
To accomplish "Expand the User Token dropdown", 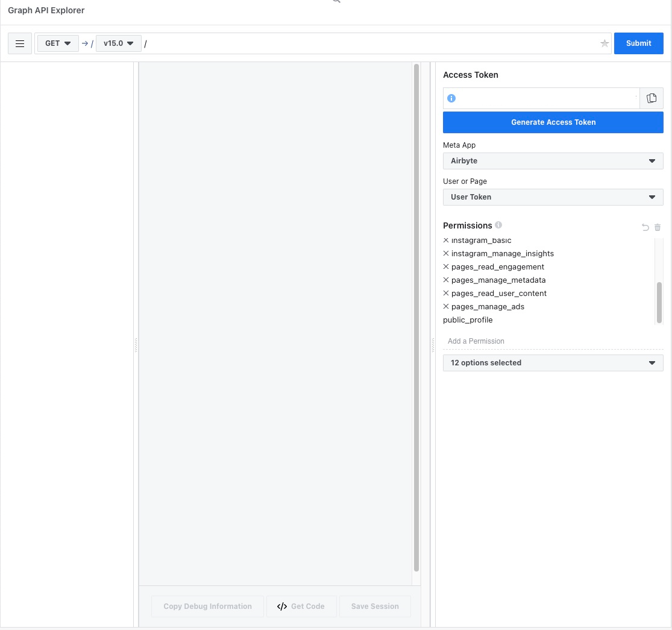I will 553,197.
